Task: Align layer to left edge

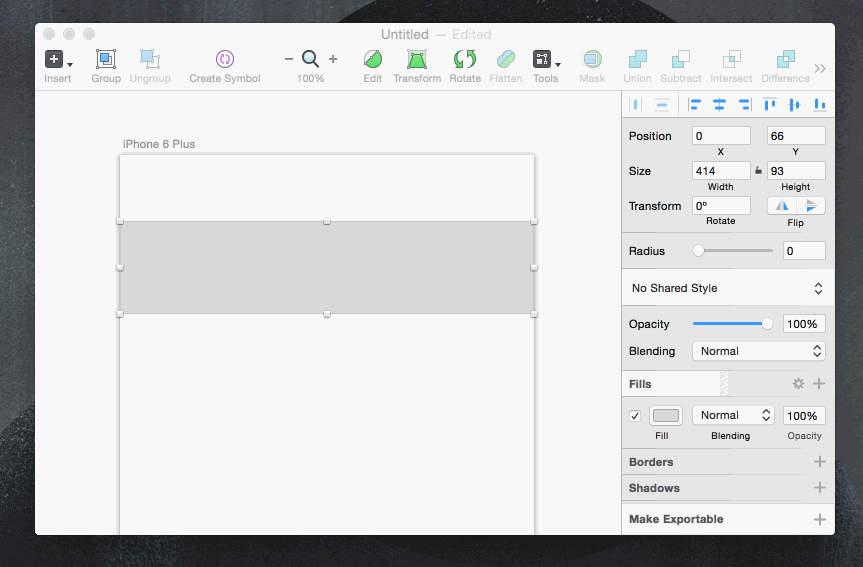Action: [x=695, y=105]
